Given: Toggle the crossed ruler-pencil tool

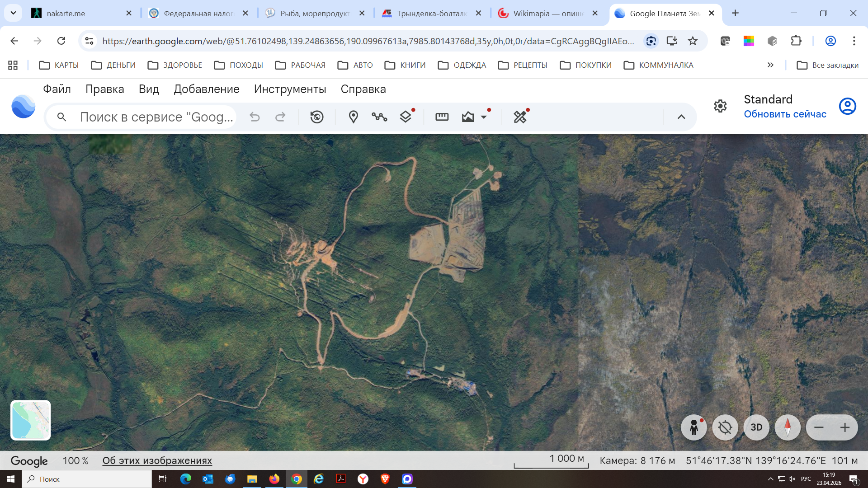Looking at the screenshot, I should point(520,117).
